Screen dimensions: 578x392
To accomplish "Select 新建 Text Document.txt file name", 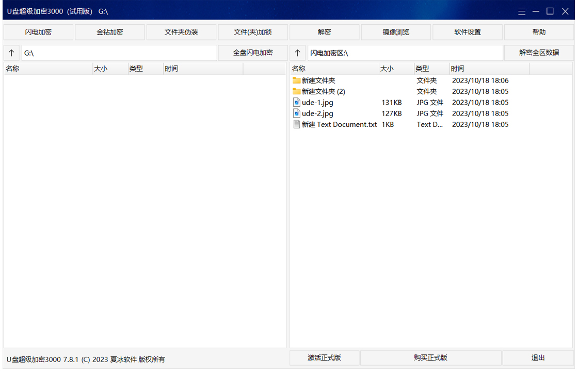I will click(x=339, y=124).
